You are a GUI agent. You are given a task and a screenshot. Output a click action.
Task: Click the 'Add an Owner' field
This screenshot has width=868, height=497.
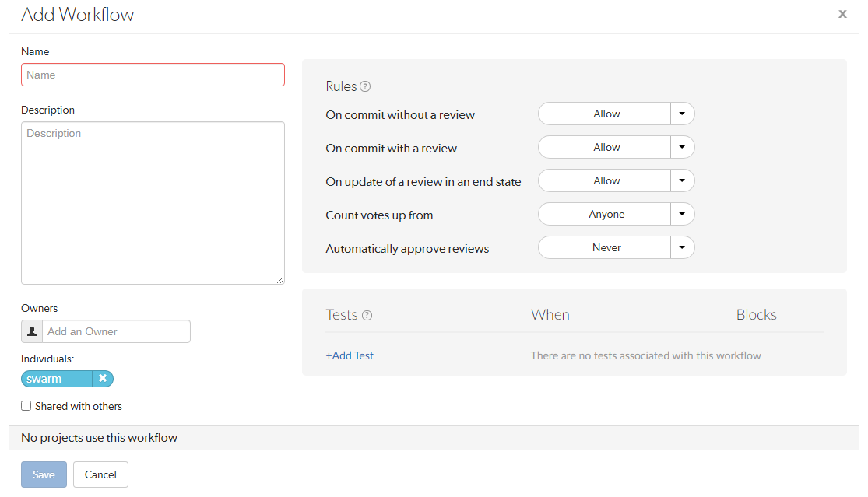tap(117, 331)
